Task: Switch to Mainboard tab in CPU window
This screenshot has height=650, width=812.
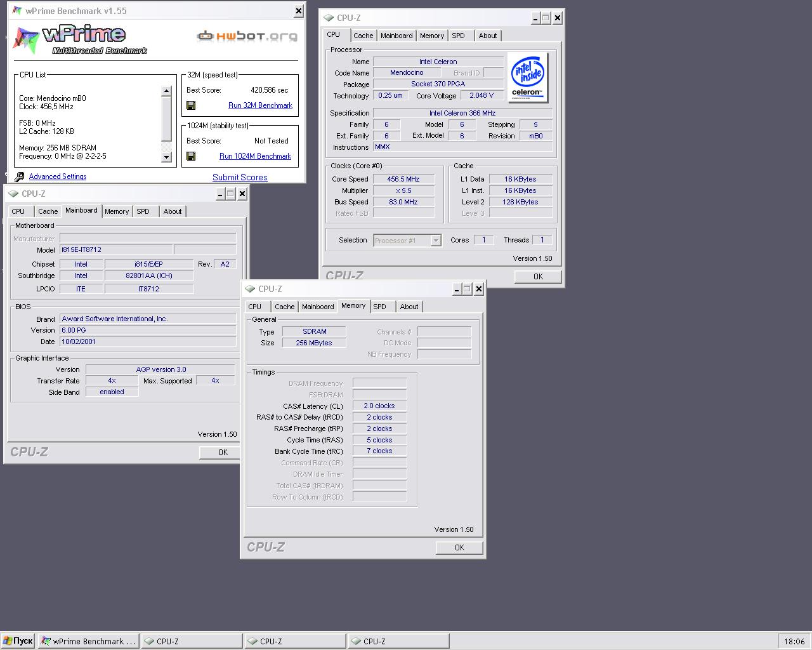Action: point(396,36)
